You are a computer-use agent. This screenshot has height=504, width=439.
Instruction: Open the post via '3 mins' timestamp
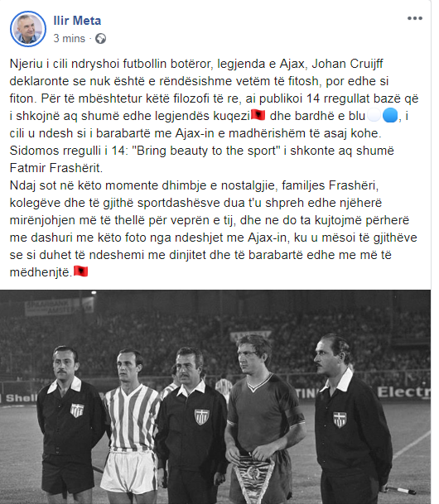click(x=69, y=38)
